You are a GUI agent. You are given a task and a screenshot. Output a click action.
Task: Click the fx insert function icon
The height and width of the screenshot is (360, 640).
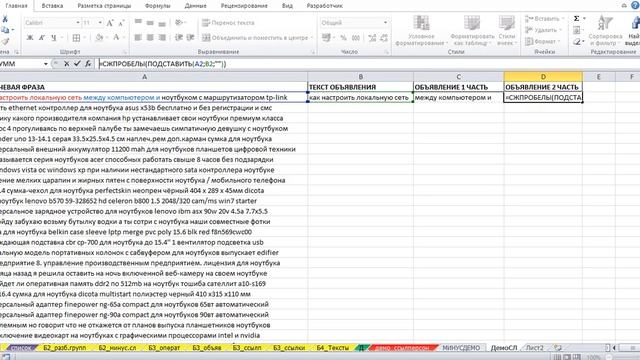[88, 64]
